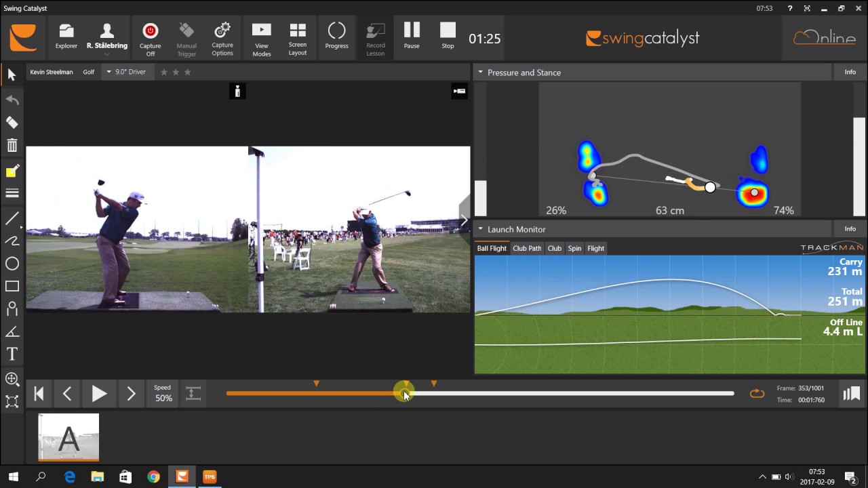The height and width of the screenshot is (488, 868).
Task: Open the Windows notification center
Action: [x=850, y=476]
